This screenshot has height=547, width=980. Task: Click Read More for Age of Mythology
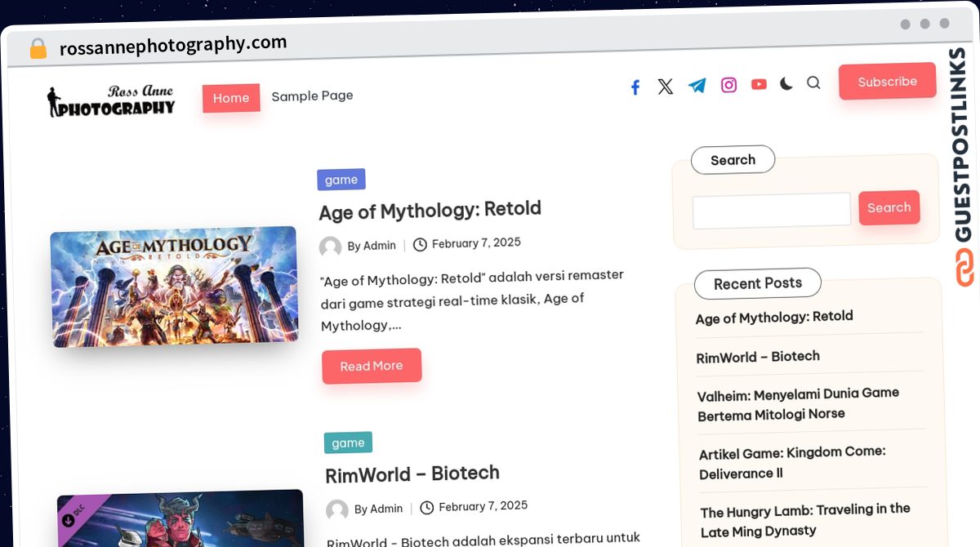pos(372,366)
